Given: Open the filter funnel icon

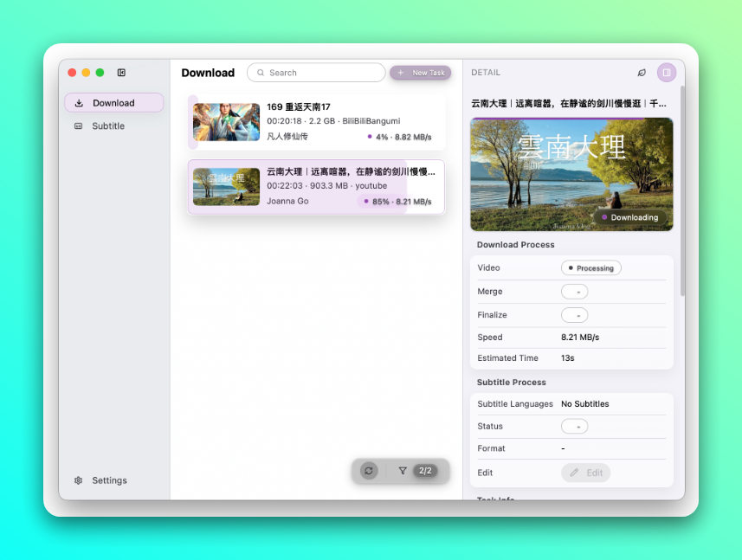Looking at the screenshot, I should point(403,471).
